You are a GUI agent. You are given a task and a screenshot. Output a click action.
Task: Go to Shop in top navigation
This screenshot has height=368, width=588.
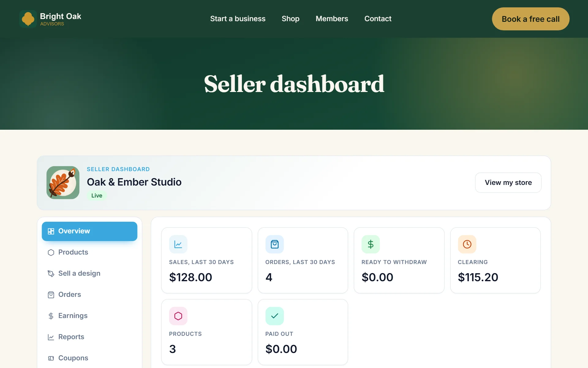tap(290, 19)
